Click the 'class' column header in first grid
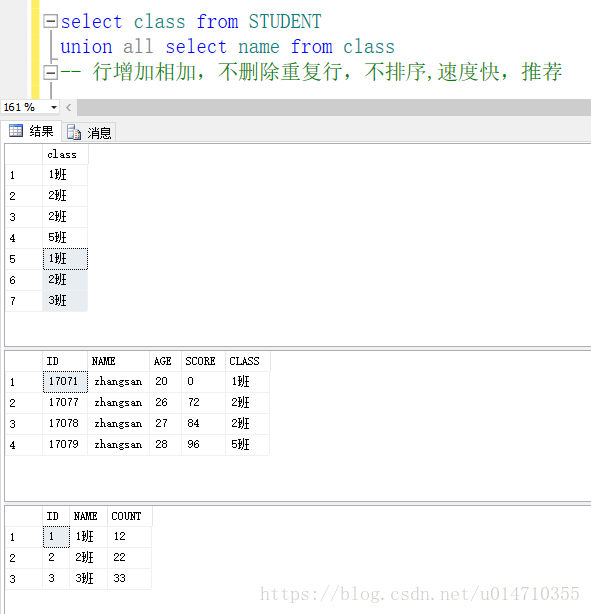Screen dimensions: 591x614 point(65,155)
